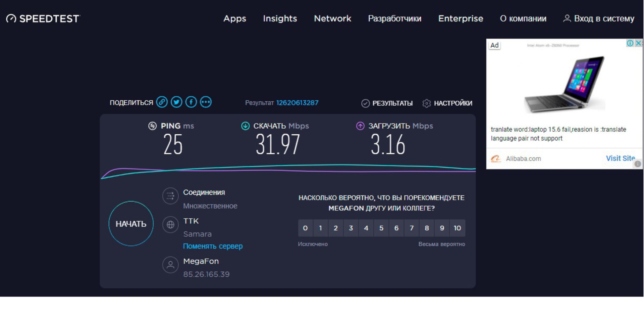
Task: Rate MegaFon 9 on recommendation scale
Action: (x=442, y=228)
